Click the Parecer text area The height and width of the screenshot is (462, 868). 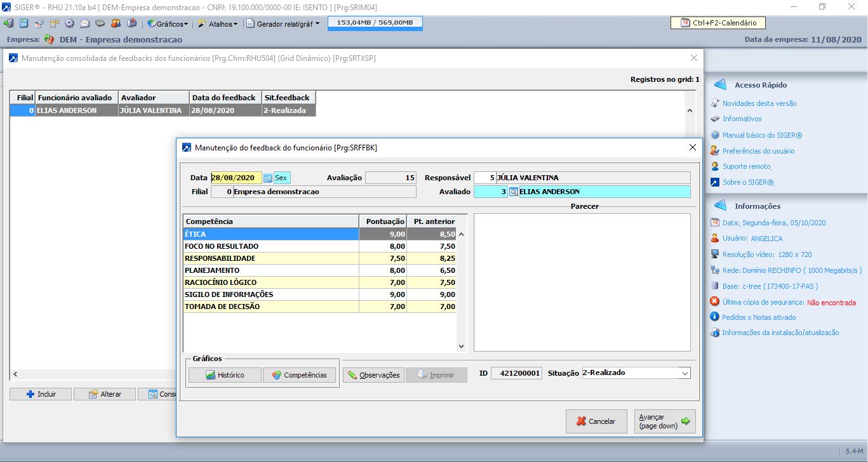tap(582, 282)
